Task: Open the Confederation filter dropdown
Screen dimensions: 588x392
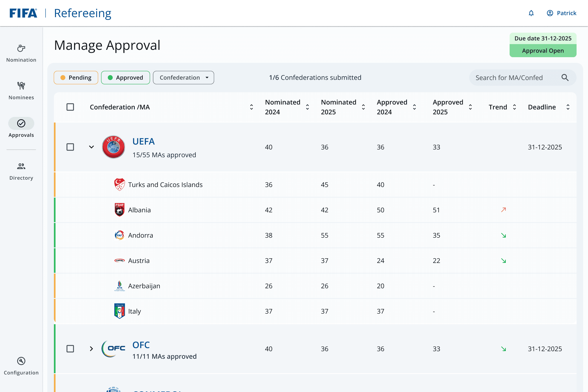Action: pyautogui.click(x=183, y=78)
